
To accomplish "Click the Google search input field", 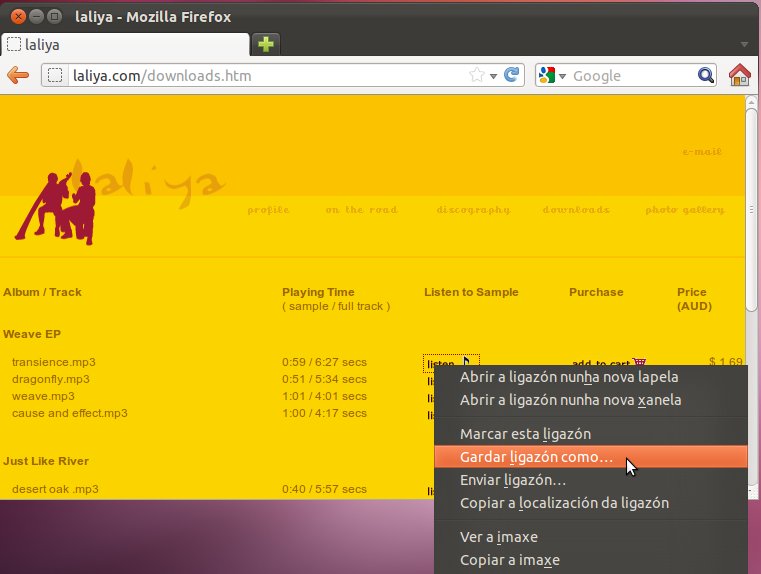I will [x=632, y=76].
